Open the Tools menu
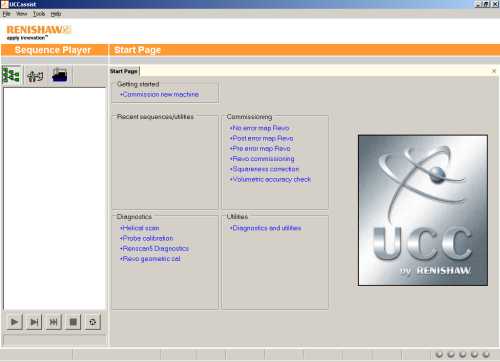 [x=39, y=14]
